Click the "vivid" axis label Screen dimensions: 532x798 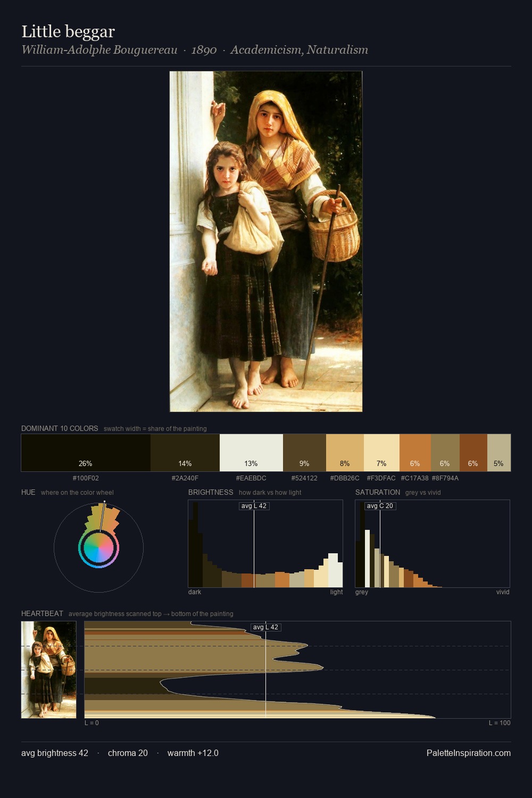[x=503, y=592]
